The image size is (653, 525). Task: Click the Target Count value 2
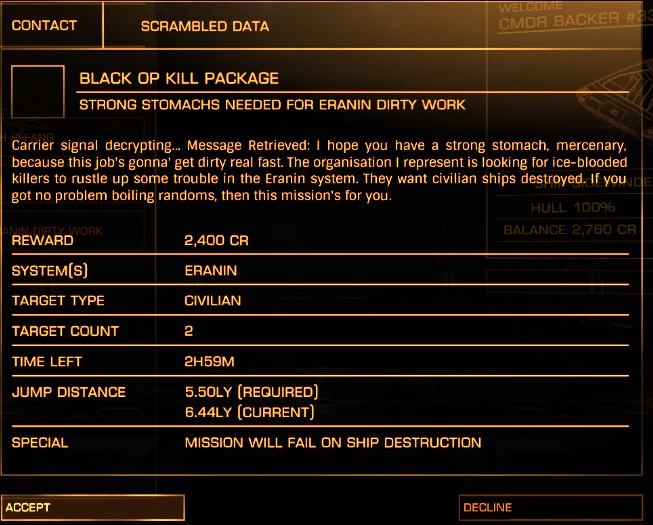click(189, 331)
